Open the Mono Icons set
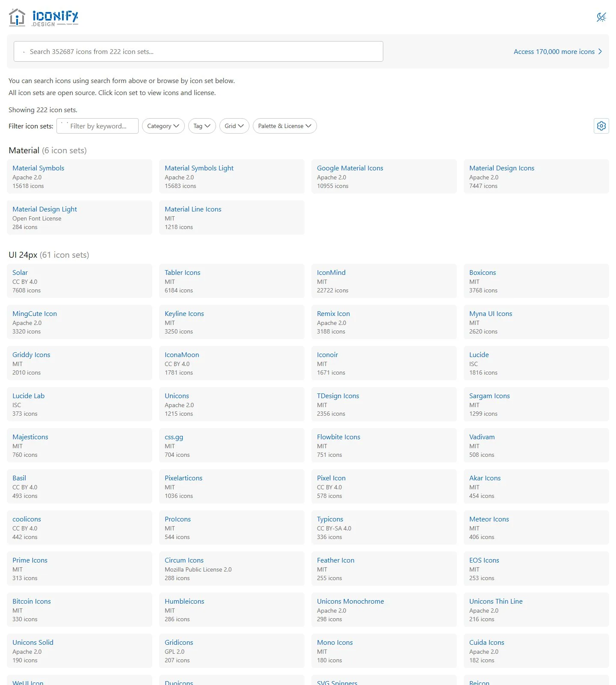The image size is (616, 685). click(384, 651)
